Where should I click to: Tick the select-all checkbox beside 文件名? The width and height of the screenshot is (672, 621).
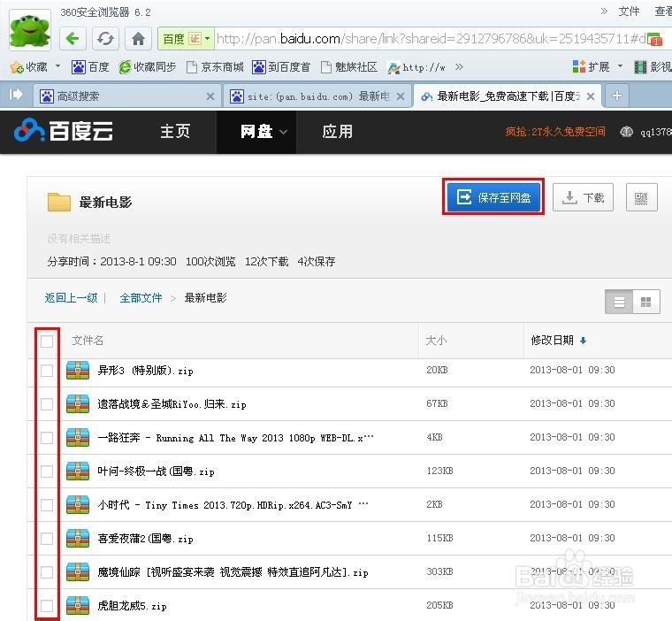tap(47, 341)
